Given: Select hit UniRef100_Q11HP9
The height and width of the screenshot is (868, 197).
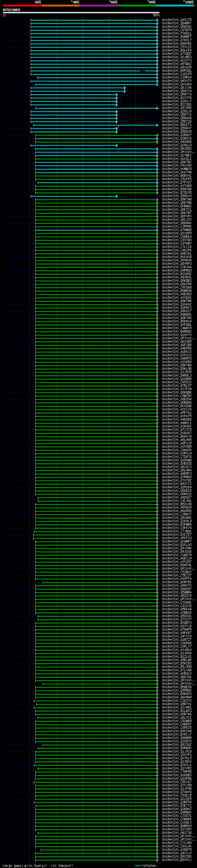Looking at the screenshot, I should [x=177, y=233].
